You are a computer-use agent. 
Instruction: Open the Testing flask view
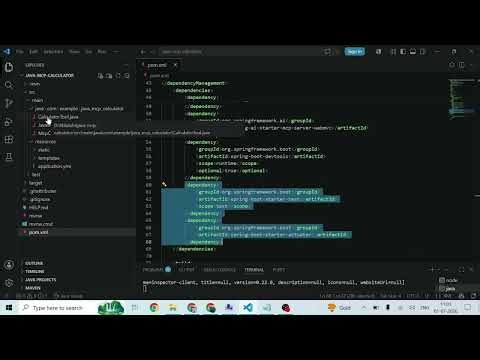(x=9, y=157)
